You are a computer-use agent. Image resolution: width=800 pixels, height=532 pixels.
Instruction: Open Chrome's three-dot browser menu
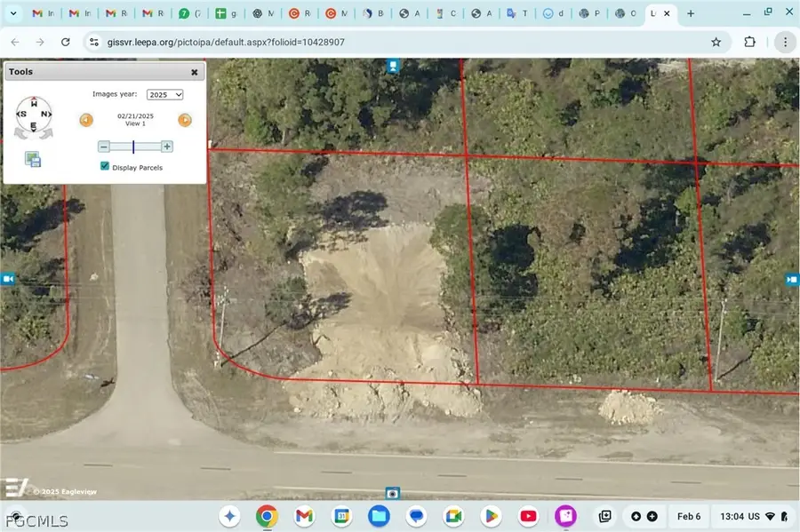(785, 42)
